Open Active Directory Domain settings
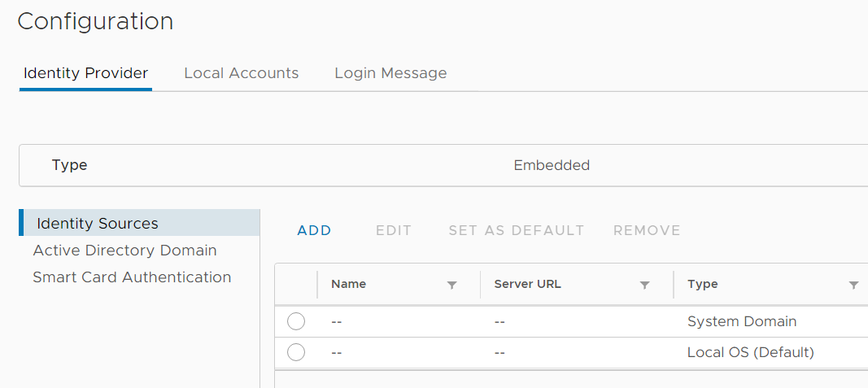 (124, 251)
